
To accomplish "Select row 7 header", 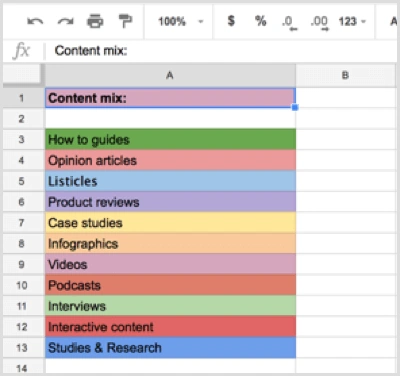I will pyautogui.click(x=23, y=223).
